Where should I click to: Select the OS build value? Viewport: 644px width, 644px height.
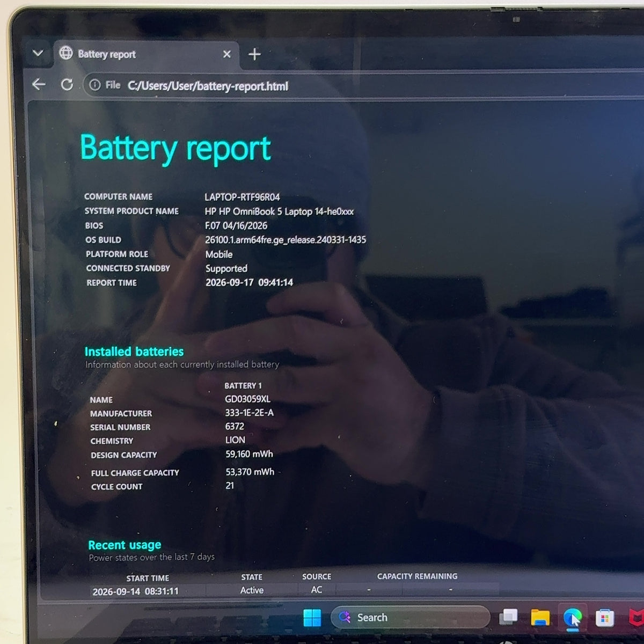tap(286, 240)
